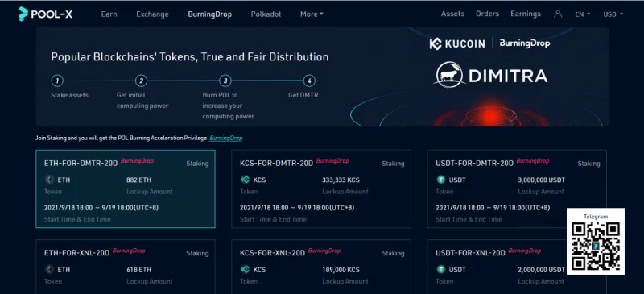The width and height of the screenshot is (644, 294).
Task: Expand the More dropdown menu
Action: click(312, 14)
